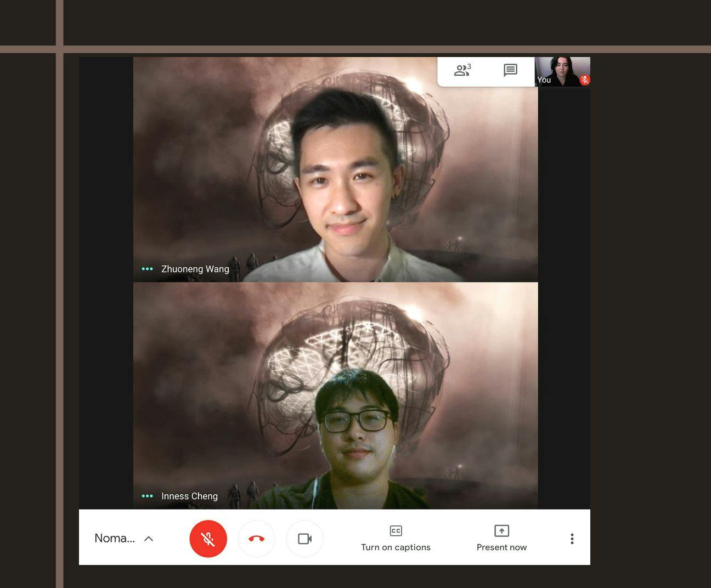Click the muted mic badge on self-view

pyautogui.click(x=585, y=80)
